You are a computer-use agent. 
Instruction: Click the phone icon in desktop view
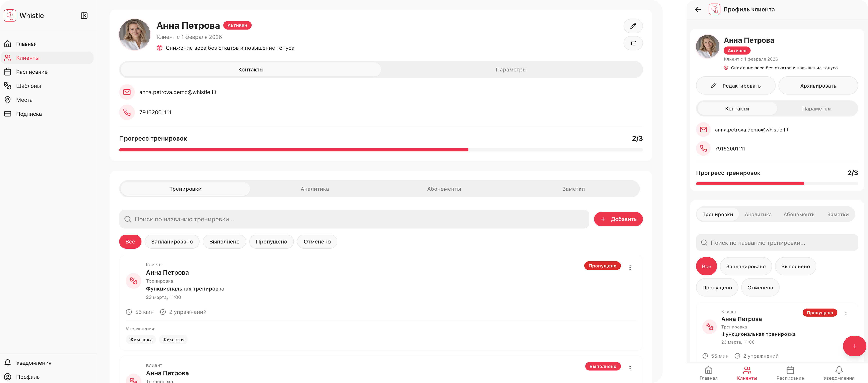click(x=127, y=112)
